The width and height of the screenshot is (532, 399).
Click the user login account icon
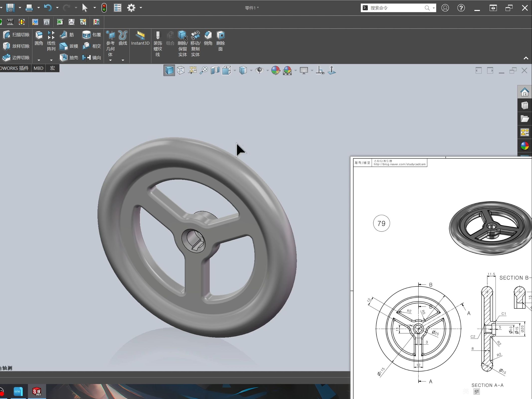coord(445,8)
